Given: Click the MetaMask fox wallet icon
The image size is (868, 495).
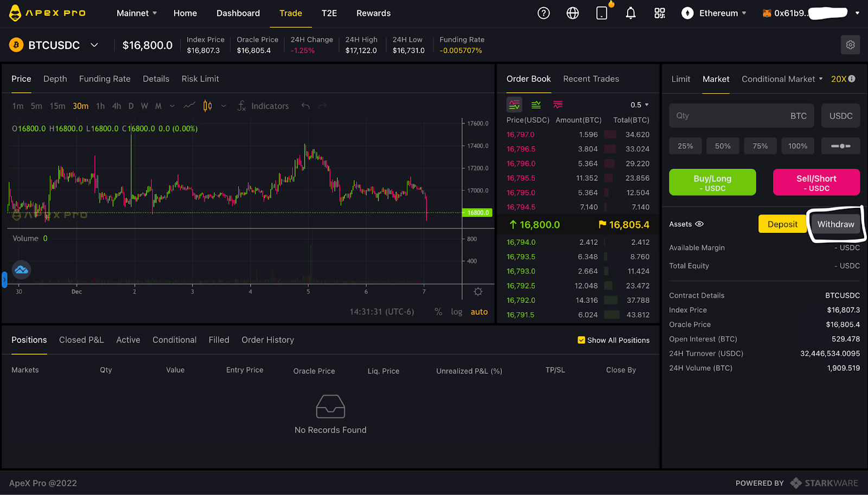Looking at the screenshot, I should (767, 13).
